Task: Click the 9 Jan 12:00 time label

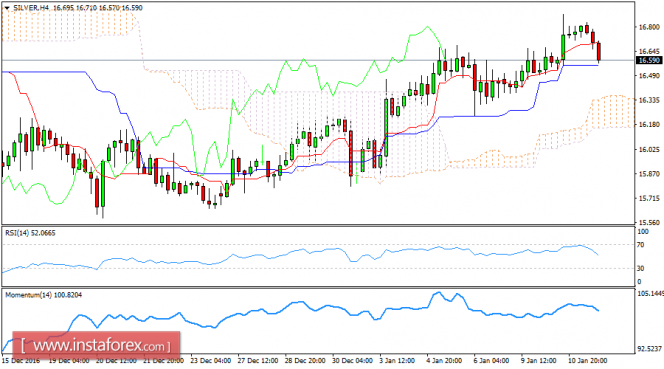Action: click(539, 361)
